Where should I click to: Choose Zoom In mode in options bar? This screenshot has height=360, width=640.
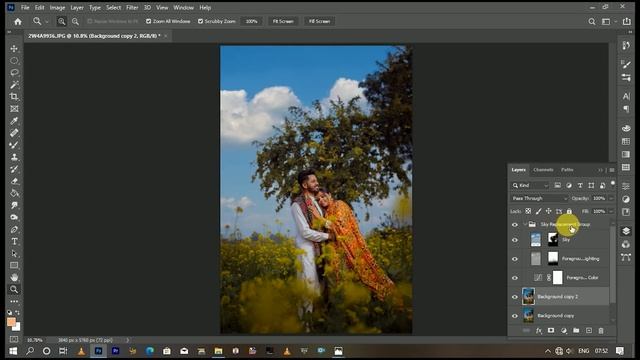pos(62,21)
